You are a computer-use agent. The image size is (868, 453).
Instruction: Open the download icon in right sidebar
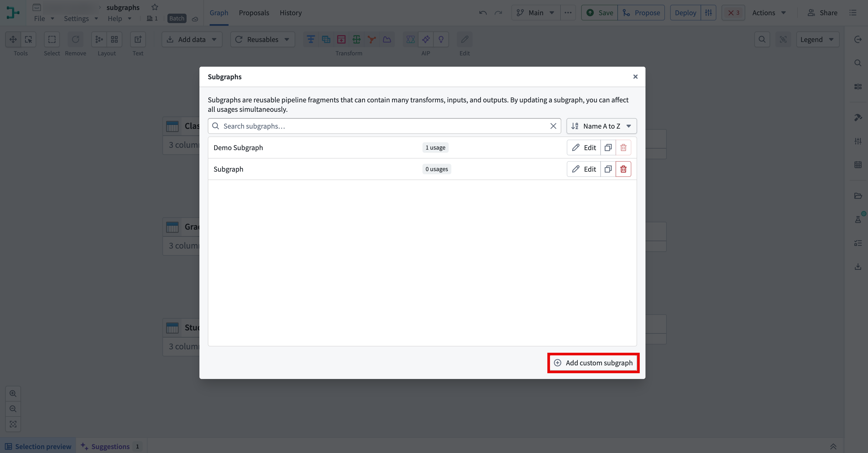[x=858, y=267]
